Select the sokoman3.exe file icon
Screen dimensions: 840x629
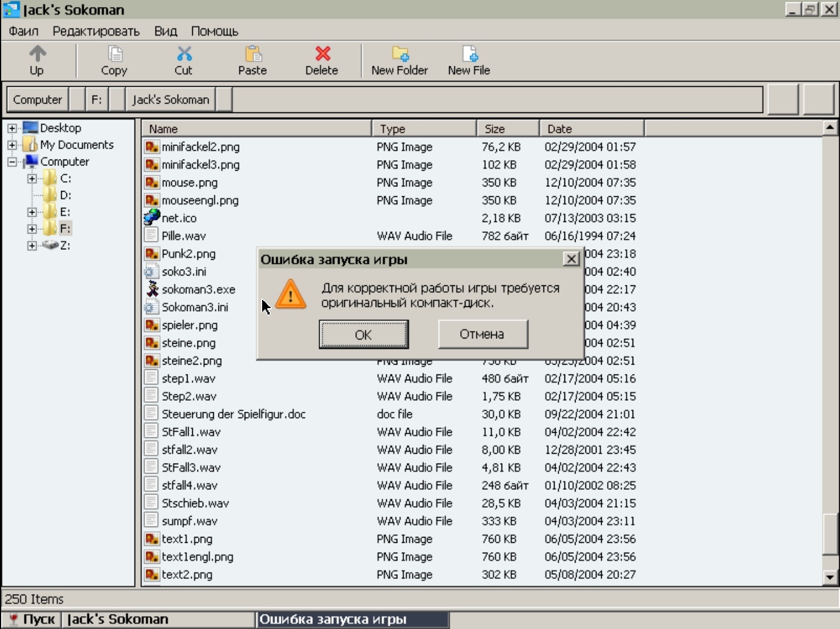(x=152, y=289)
